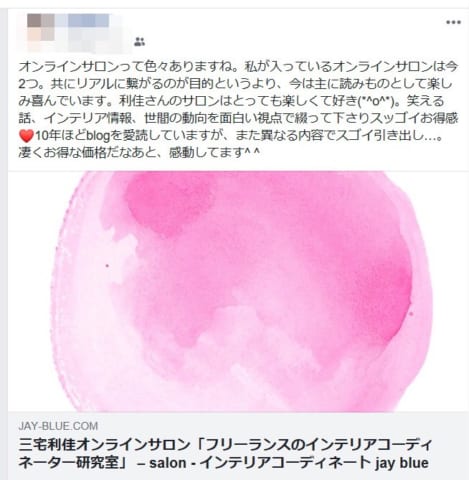Click the JAY-BLUE.COM domain label
469x480 pixels.
tap(58, 426)
